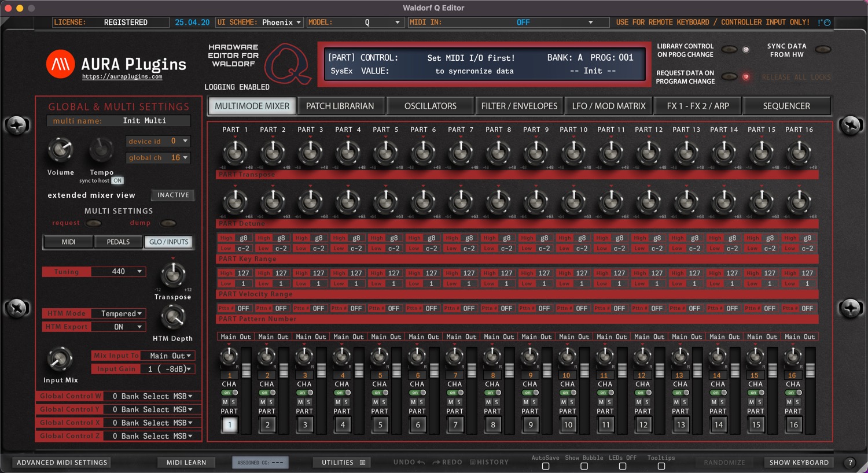Click the part 1 volume fader
The width and height of the screenshot is (868, 473).
[247, 371]
